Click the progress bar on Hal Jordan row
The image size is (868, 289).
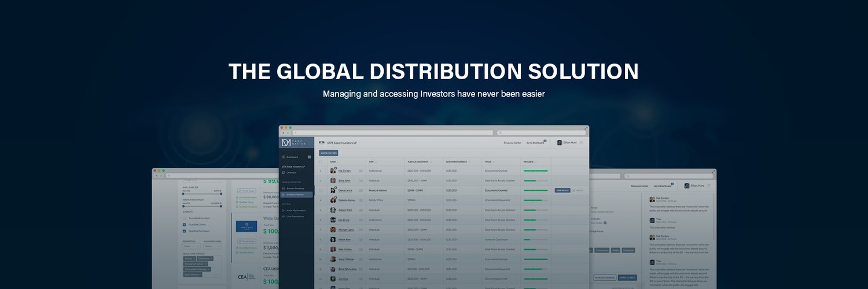535,171
